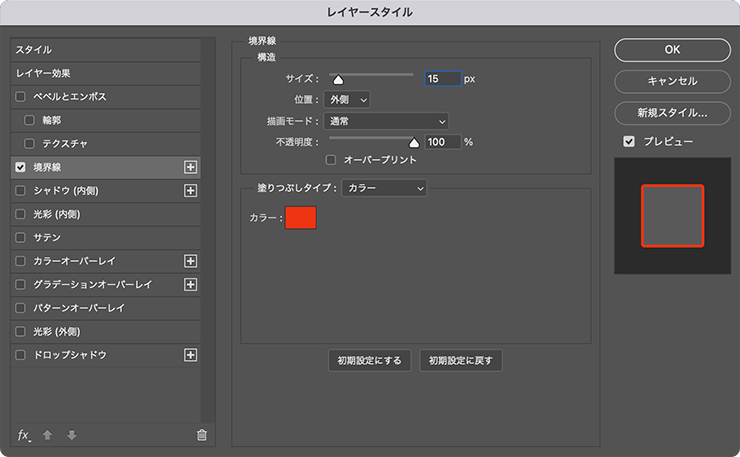Image resolution: width=740 pixels, height=457 pixels.
Task: Enable the カラーオーバーレイ checkbox
Action: pyautogui.click(x=20, y=261)
